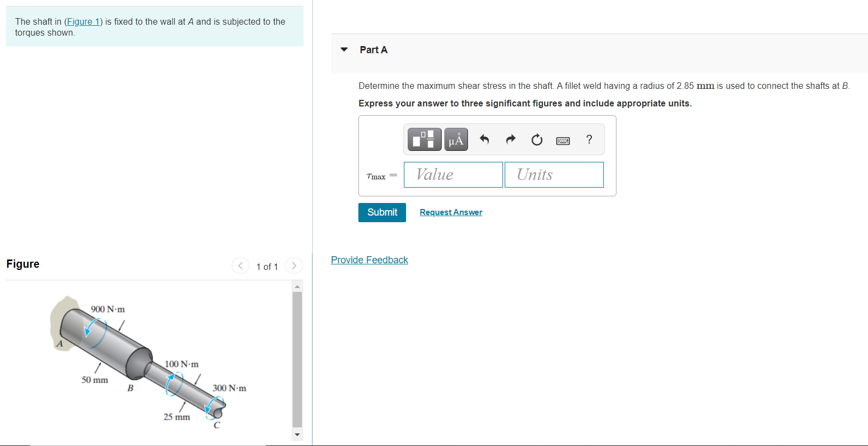Open the answer box help question mark

click(589, 139)
